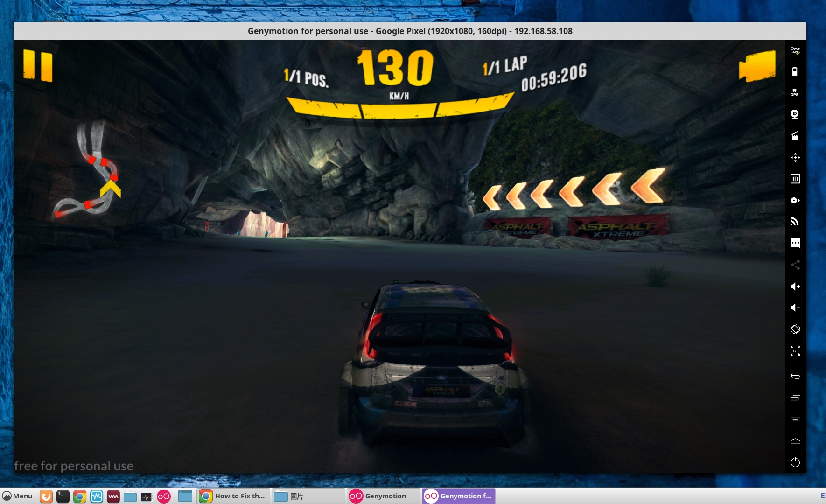
Task: Increase the emulator volume
Action: click(x=795, y=286)
